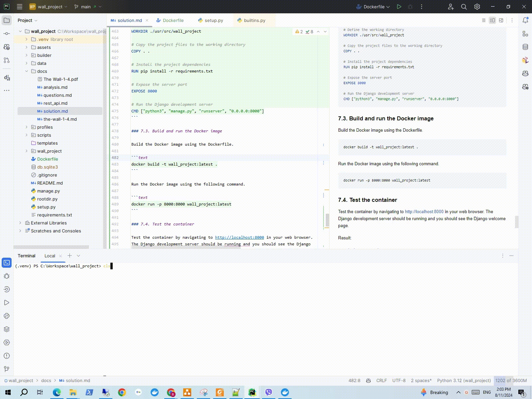Image resolution: width=532 pixels, height=399 pixels.
Task: Add a new terminal tab
Action: tap(69, 255)
